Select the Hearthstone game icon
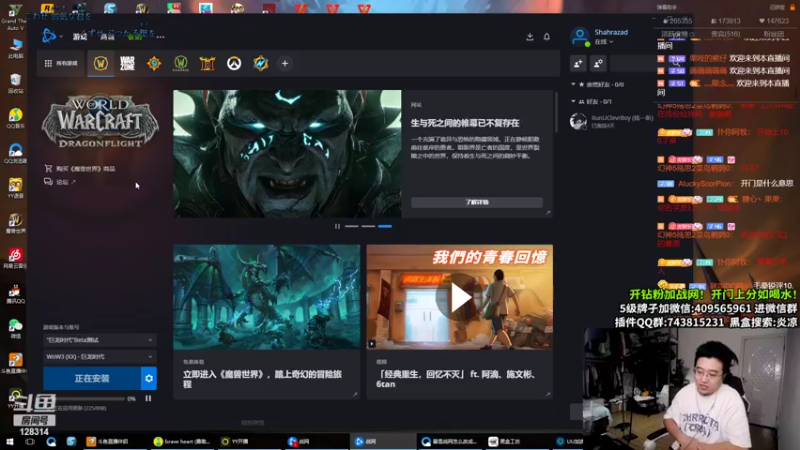This screenshot has height=450, width=800. coord(154,63)
